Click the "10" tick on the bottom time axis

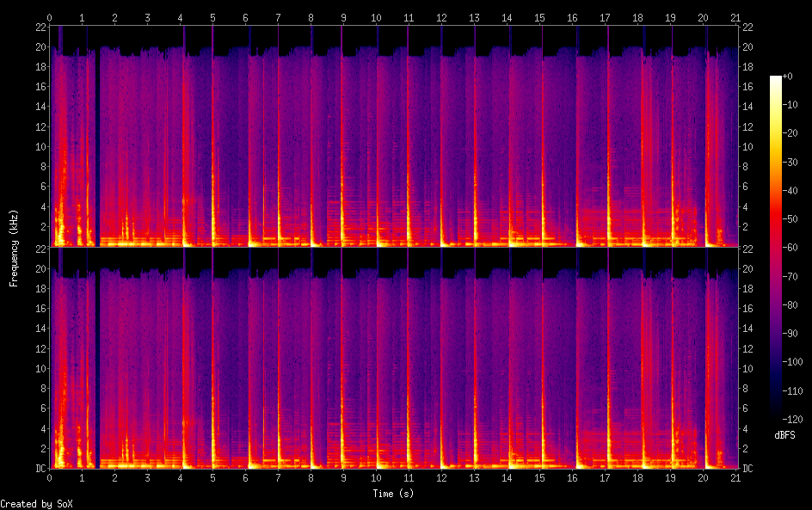click(376, 478)
